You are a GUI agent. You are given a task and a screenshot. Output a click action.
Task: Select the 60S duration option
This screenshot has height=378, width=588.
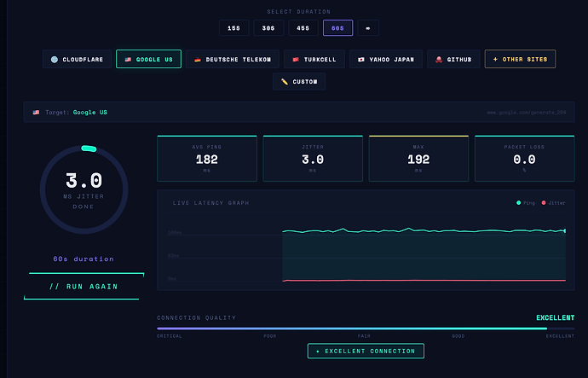click(337, 28)
